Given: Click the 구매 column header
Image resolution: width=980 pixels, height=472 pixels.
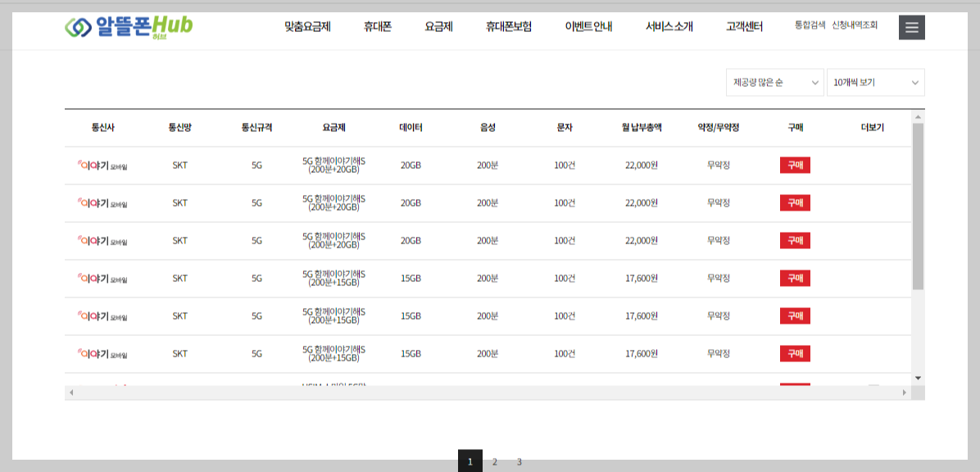Looking at the screenshot, I should 795,128.
